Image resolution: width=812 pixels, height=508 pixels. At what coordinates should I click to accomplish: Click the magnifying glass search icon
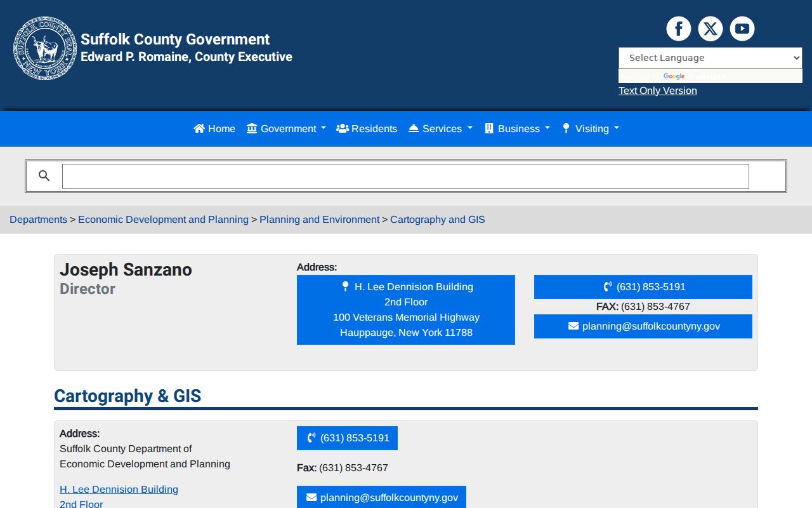[44, 176]
